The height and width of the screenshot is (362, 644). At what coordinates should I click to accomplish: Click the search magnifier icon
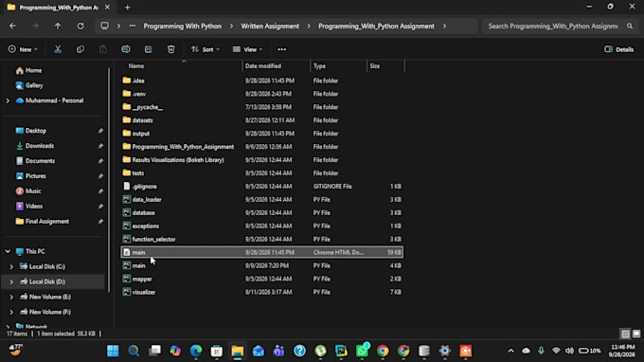click(x=630, y=26)
